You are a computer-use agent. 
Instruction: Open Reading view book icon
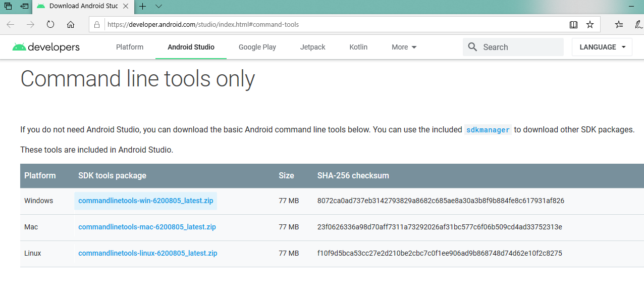pyautogui.click(x=573, y=24)
